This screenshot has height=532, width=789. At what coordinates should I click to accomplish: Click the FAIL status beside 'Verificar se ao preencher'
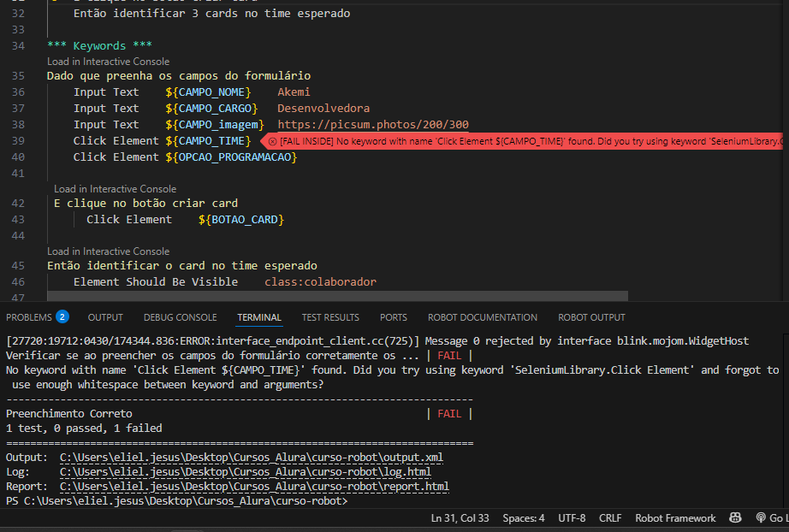[449, 356]
